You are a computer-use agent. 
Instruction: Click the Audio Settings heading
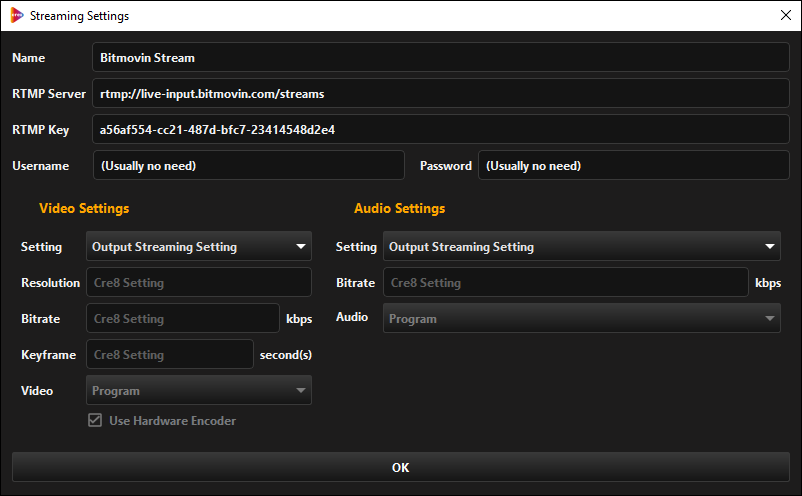click(399, 208)
